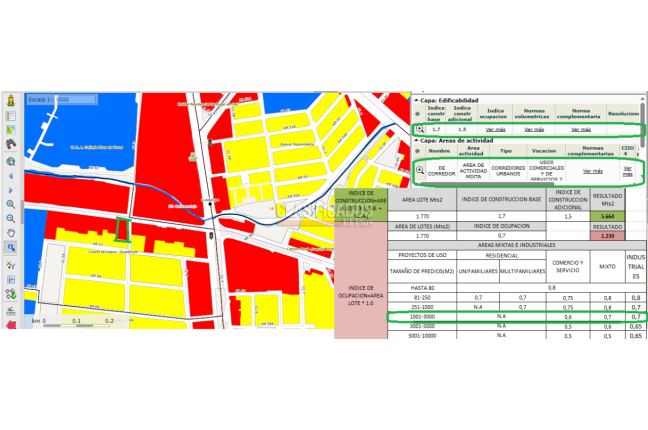
Task: Click the 5.664 green result cell
Action: 608,216
